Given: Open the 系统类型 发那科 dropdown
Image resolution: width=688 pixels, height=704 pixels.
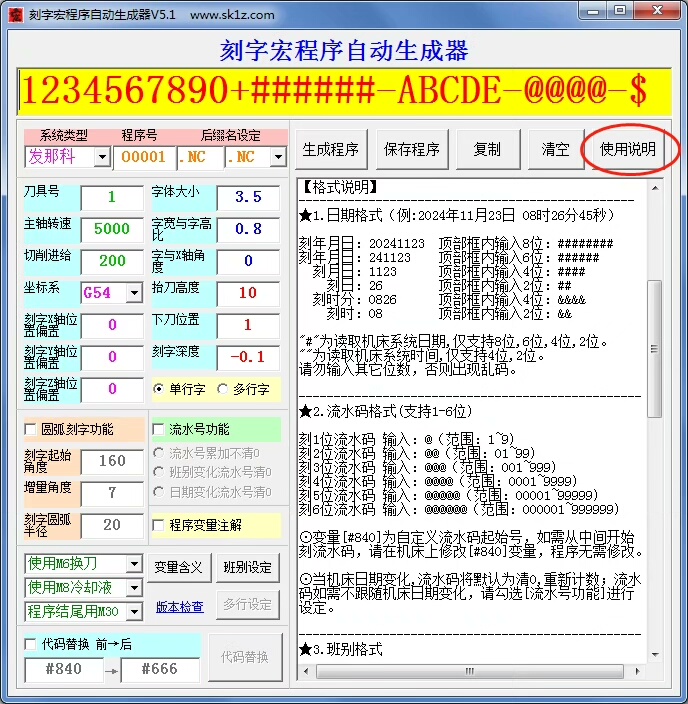Looking at the screenshot, I should 102,157.
